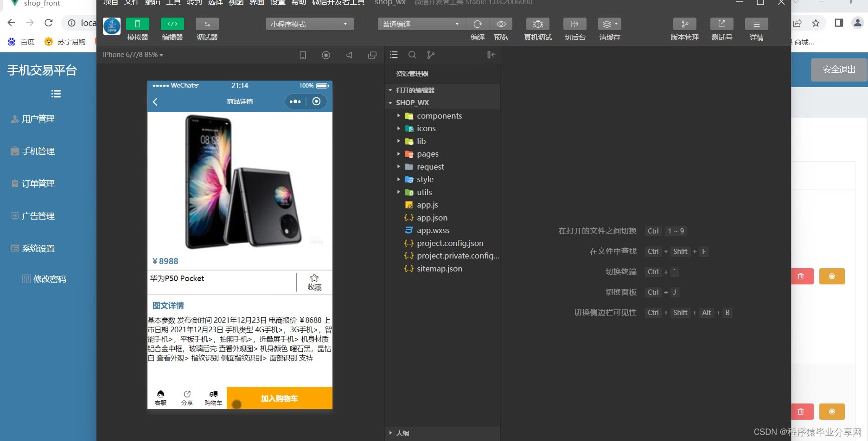Start 真机调试 real device debugging
This screenshot has width=868, height=441.
(538, 24)
